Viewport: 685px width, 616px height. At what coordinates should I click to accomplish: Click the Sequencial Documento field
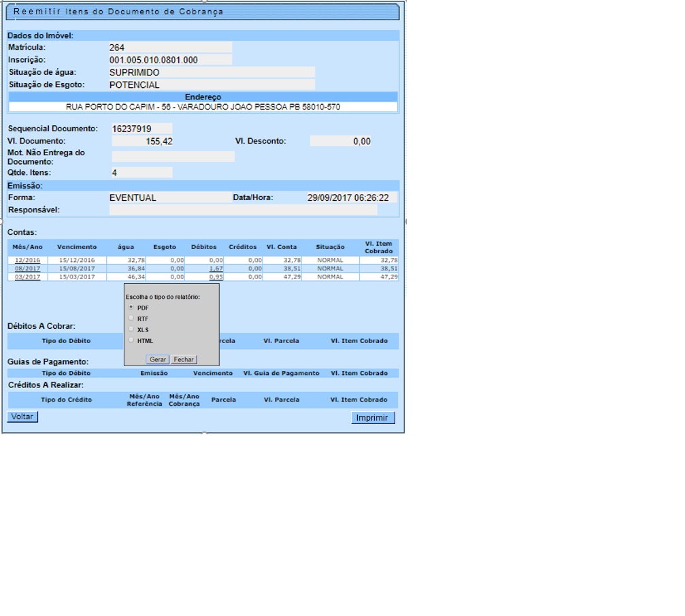141,129
